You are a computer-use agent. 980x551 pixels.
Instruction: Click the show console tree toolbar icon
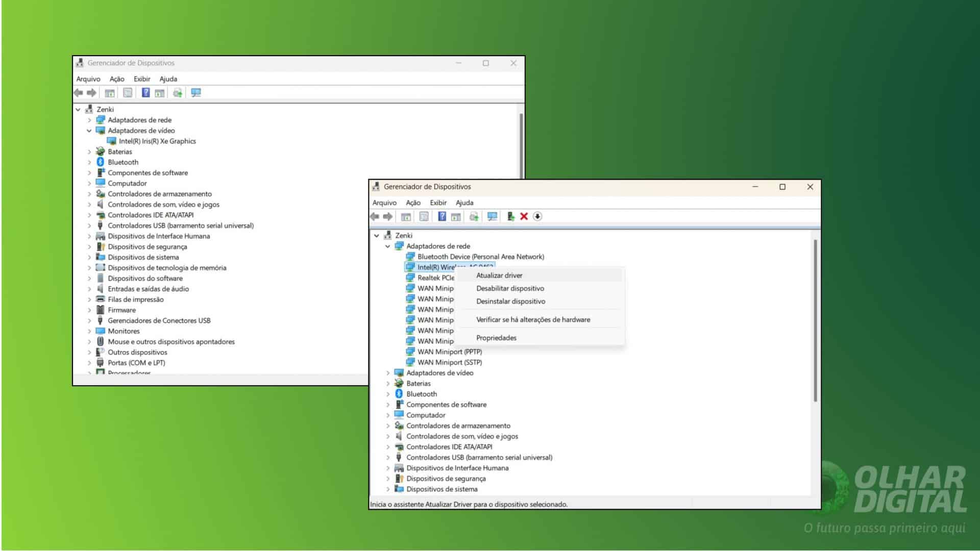pyautogui.click(x=406, y=216)
